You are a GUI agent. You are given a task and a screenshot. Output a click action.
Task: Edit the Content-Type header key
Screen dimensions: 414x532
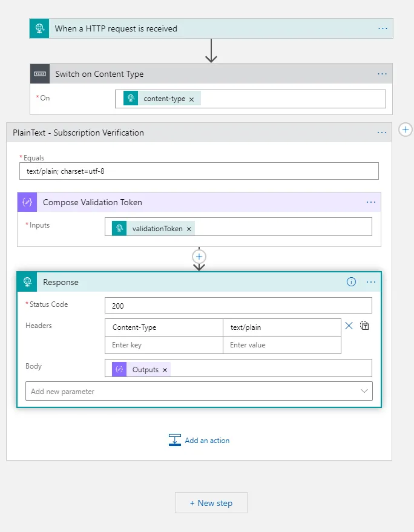pyautogui.click(x=164, y=327)
